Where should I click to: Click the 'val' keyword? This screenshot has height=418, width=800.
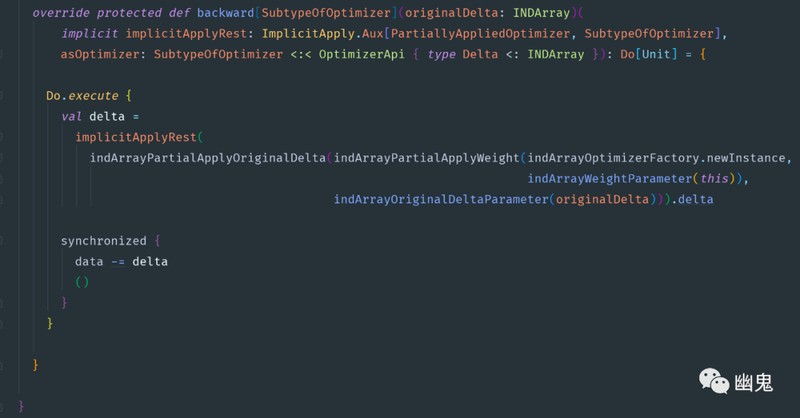tap(71, 116)
